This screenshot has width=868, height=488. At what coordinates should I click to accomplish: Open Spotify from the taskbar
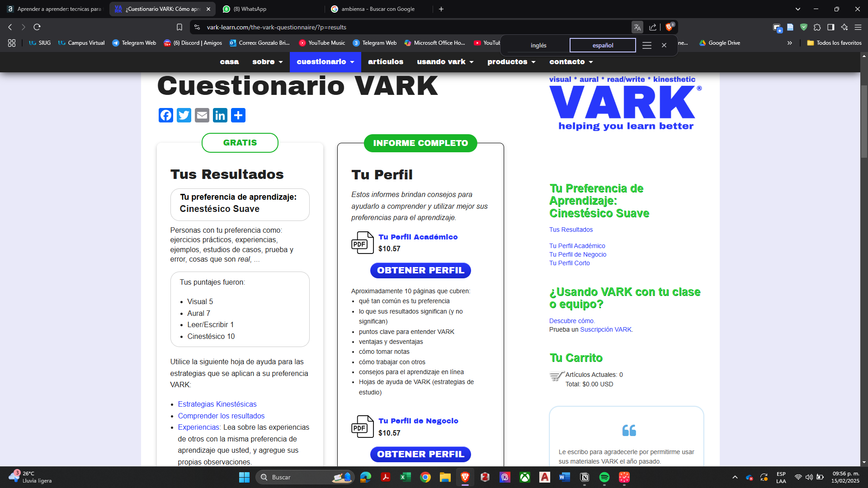[604, 477]
